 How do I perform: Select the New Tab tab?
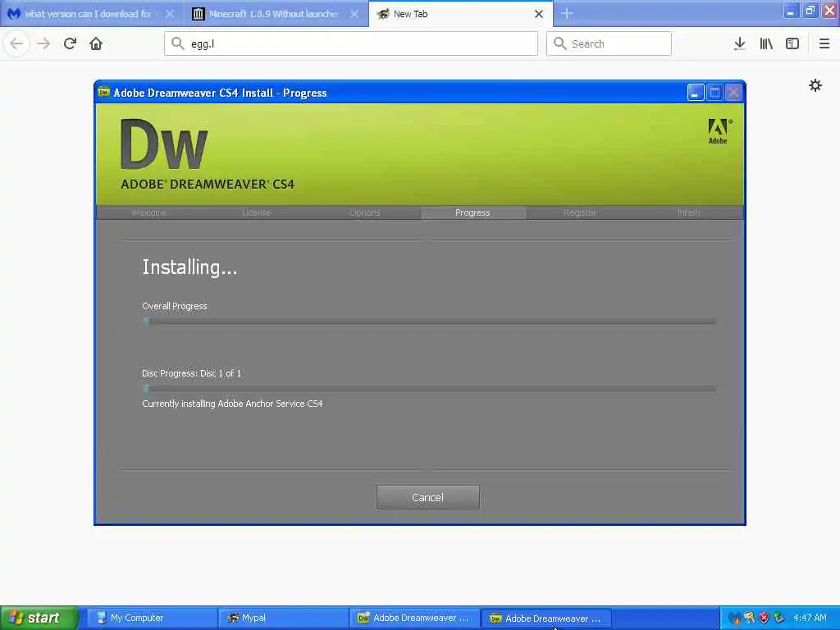[x=461, y=14]
